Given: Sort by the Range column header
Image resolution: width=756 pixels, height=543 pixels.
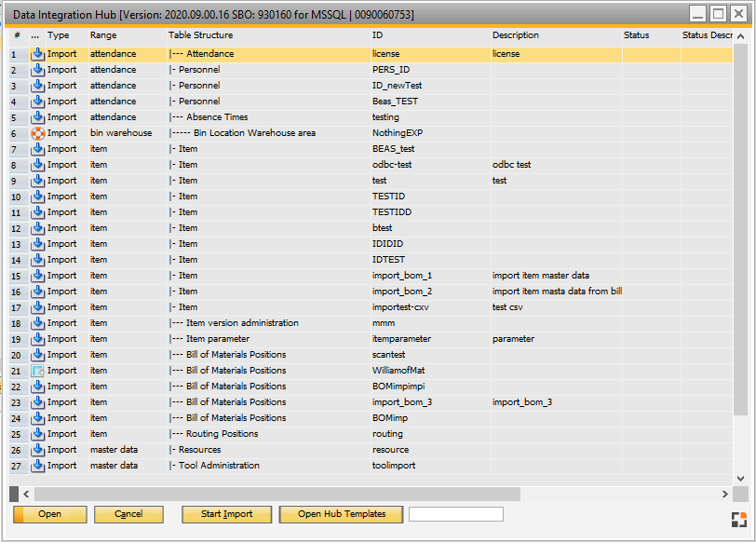Looking at the screenshot, I should pyautogui.click(x=103, y=35).
